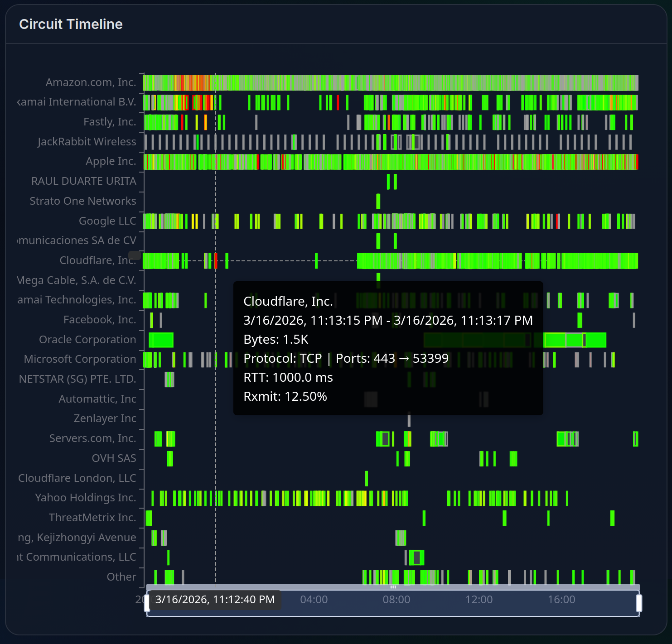
Task: Click the 16:00 label on the time axis
Action: (562, 599)
